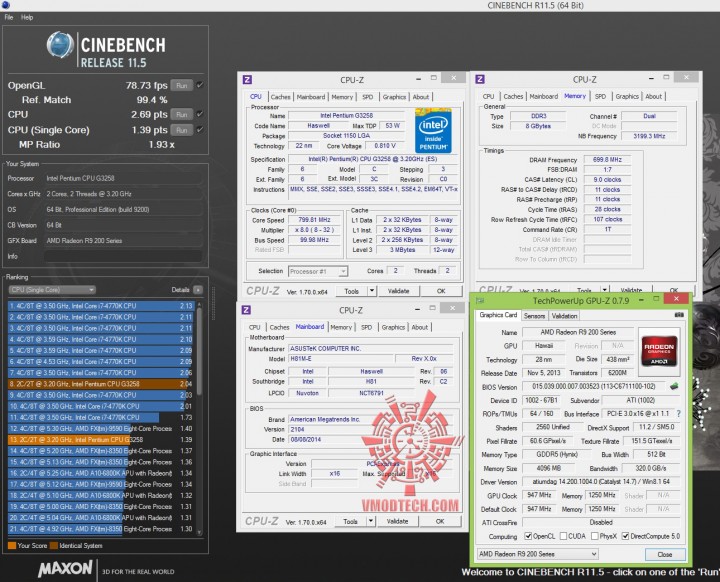The height and width of the screenshot is (582, 720).
Task: Click Validate in the CPU-Z CPU tab window
Action: (398, 291)
